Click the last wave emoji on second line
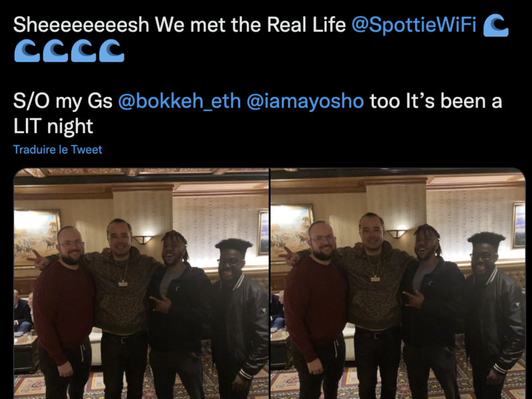Image resolution: width=532 pixels, height=399 pixels. [112, 51]
